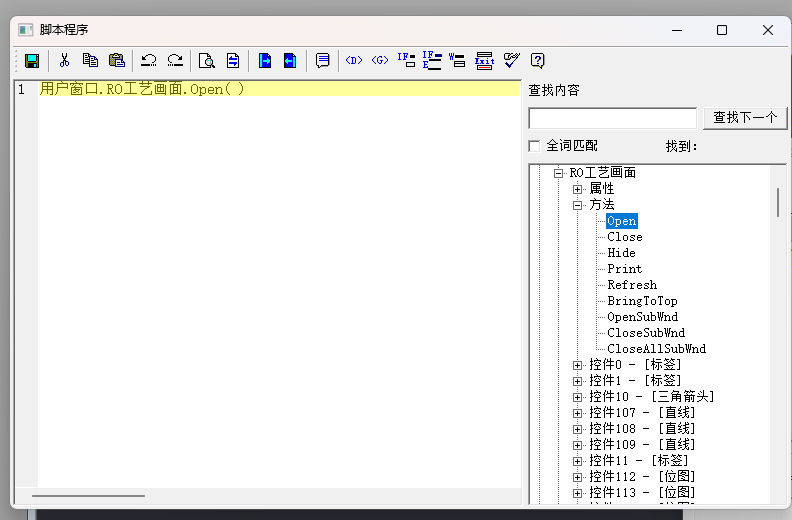The image size is (792, 520).
Task: Expand the 属性 tree node
Action: pos(577,189)
